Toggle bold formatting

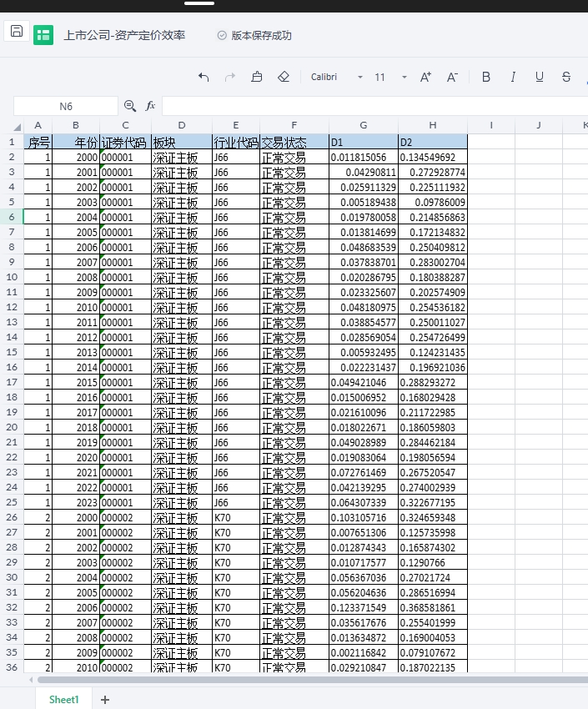click(486, 78)
